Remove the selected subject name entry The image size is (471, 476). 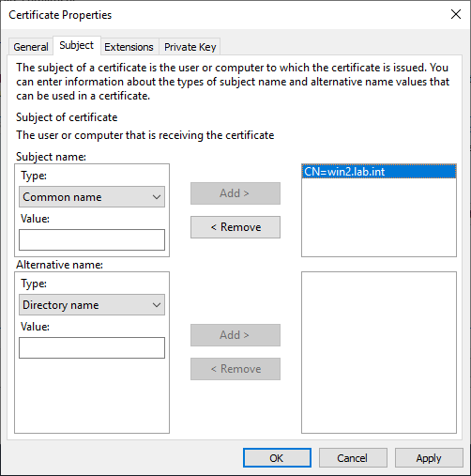(235, 227)
